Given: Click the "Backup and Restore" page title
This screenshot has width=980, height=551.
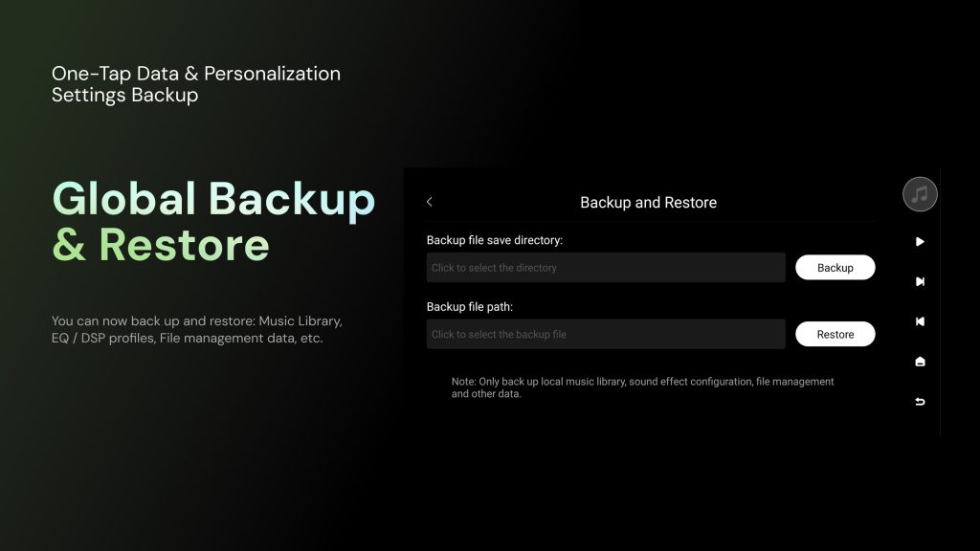Looking at the screenshot, I should (648, 203).
